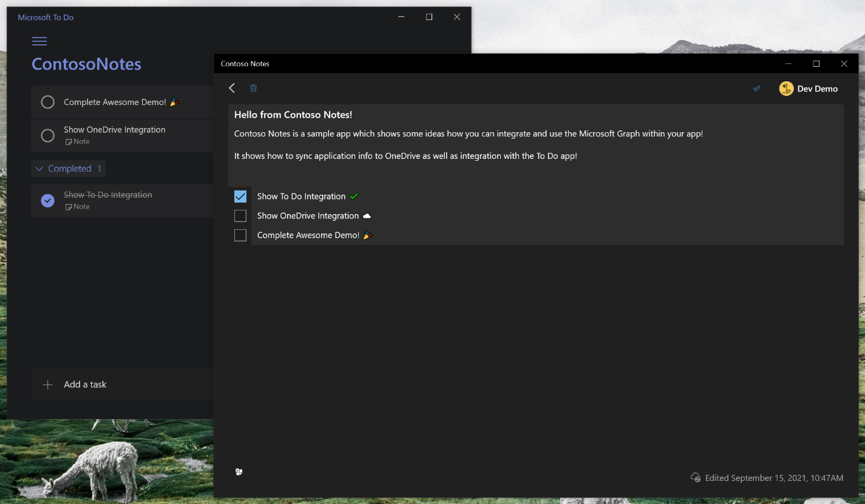Go back using the Contoso Notes back arrow
This screenshot has height=504, width=865.
[232, 88]
